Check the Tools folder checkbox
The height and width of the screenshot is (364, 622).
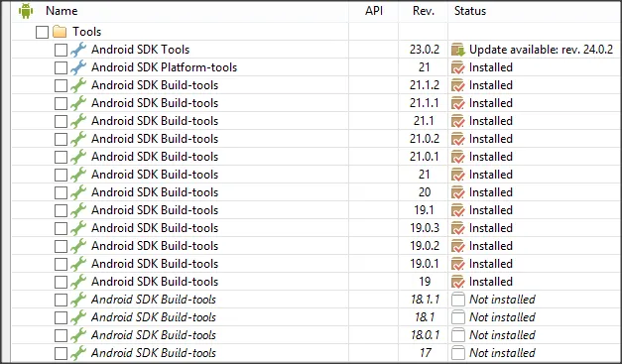coord(42,32)
